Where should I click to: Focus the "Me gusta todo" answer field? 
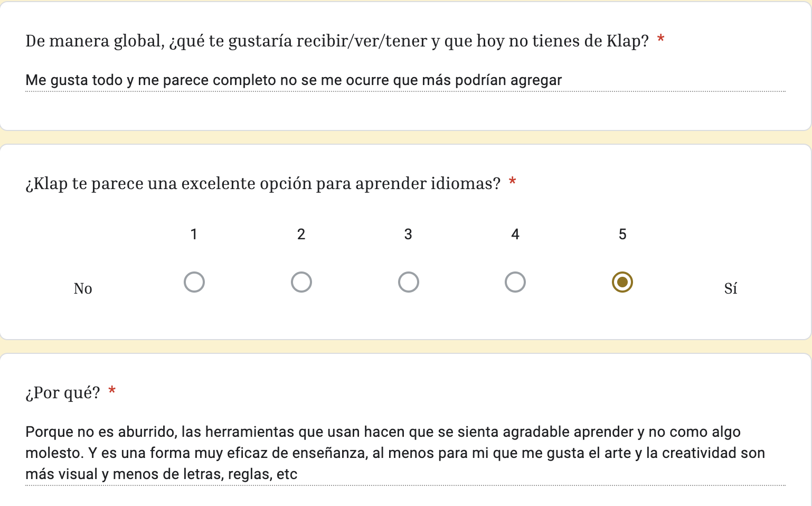[405, 81]
